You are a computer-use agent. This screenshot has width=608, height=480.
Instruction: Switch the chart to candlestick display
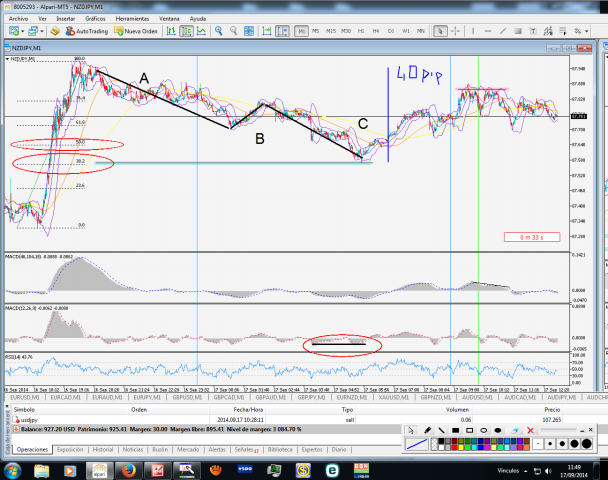point(187,31)
